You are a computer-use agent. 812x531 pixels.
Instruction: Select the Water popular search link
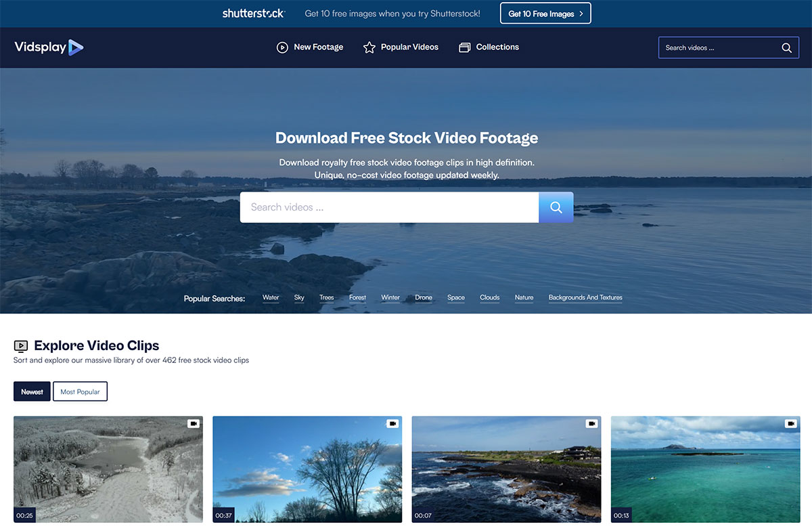coord(271,298)
